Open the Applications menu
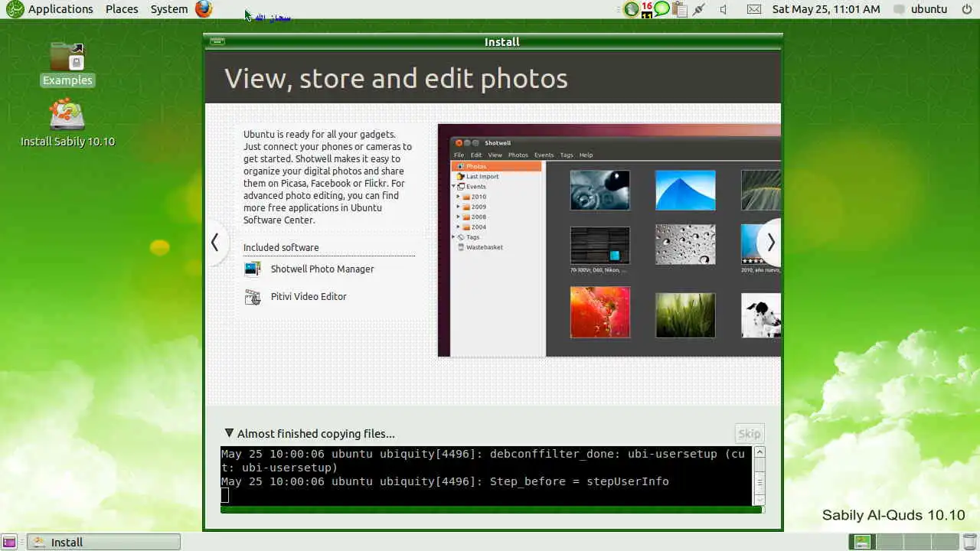This screenshot has height=551, width=980. click(x=51, y=9)
